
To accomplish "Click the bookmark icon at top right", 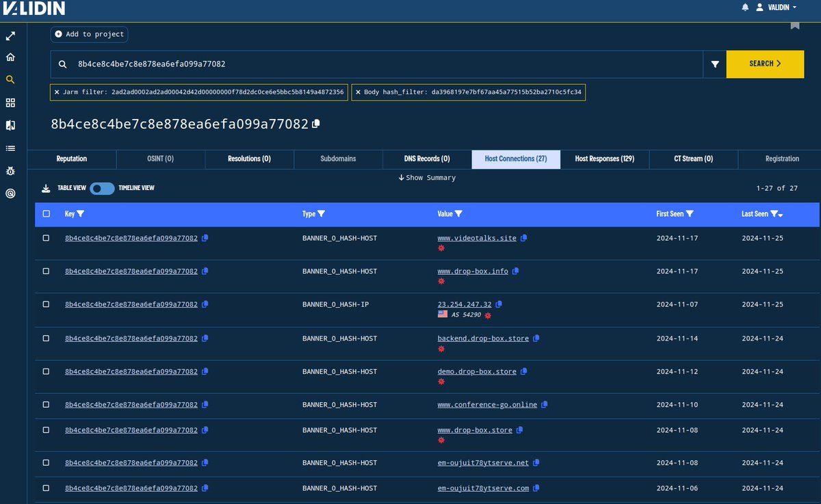I will (795, 25).
